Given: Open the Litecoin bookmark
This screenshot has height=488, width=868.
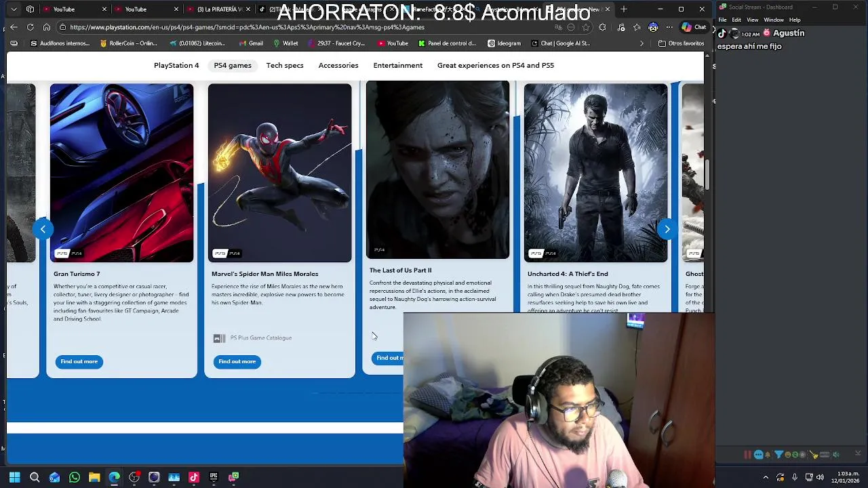Looking at the screenshot, I should (x=198, y=43).
